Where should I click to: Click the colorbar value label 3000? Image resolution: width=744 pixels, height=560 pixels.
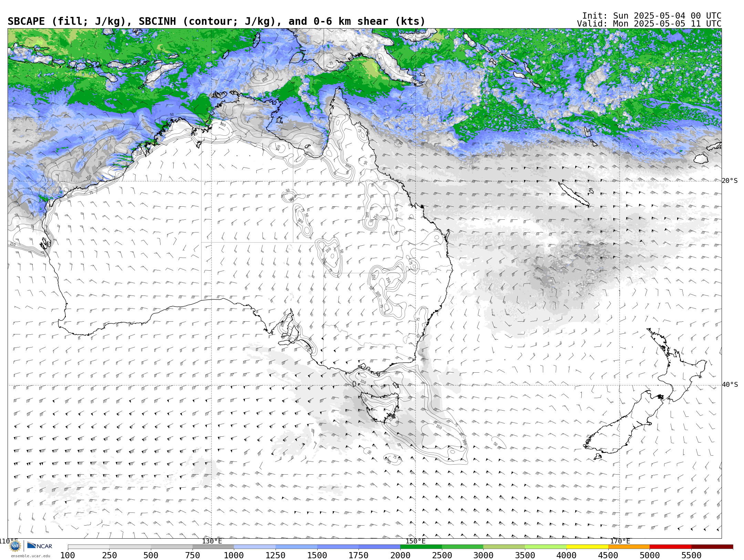(483, 556)
